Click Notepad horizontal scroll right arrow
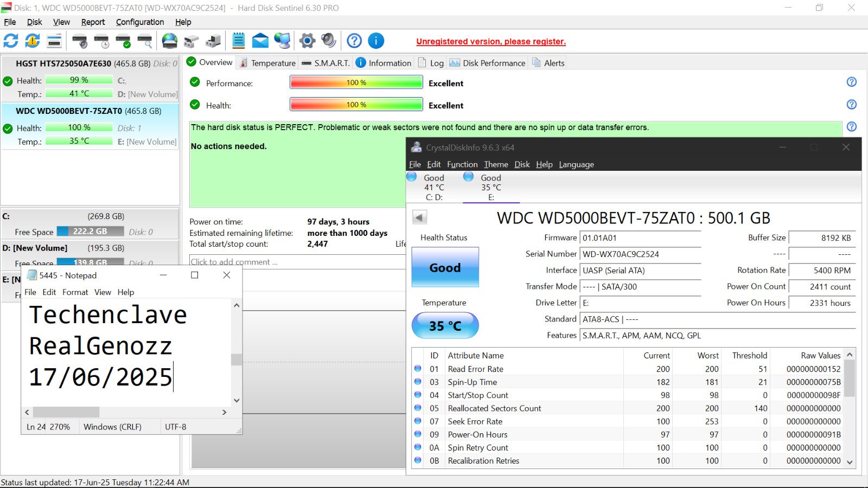This screenshot has height=488, width=868. pos(225,413)
